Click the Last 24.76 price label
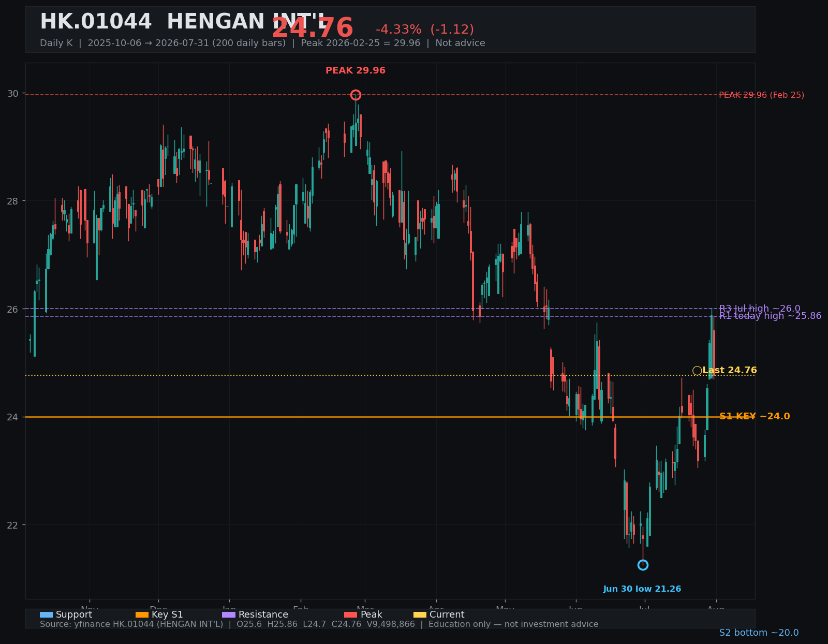 point(730,371)
